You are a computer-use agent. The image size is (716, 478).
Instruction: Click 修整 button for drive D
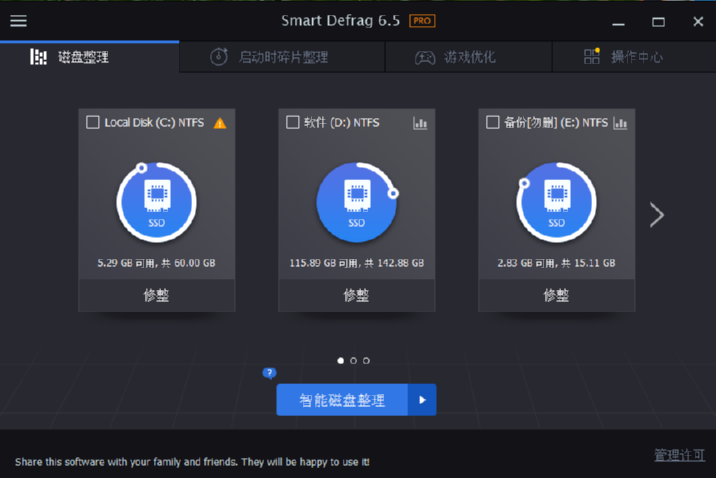(357, 295)
